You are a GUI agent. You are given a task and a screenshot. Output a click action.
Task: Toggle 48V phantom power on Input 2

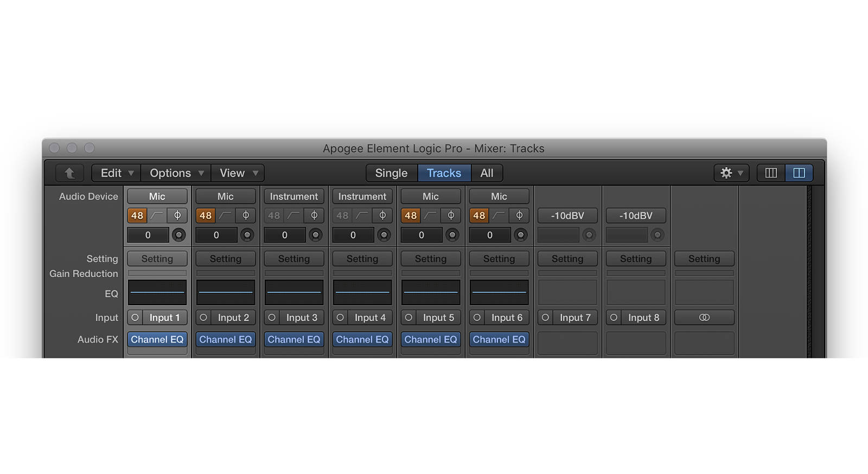click(x=206, y=216)
